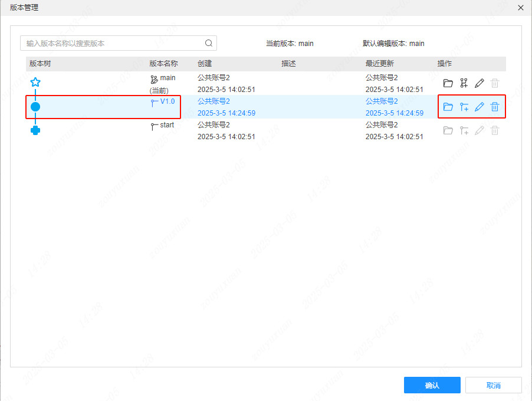
Task: Click the star node atop the version tree
Action: 35,83
